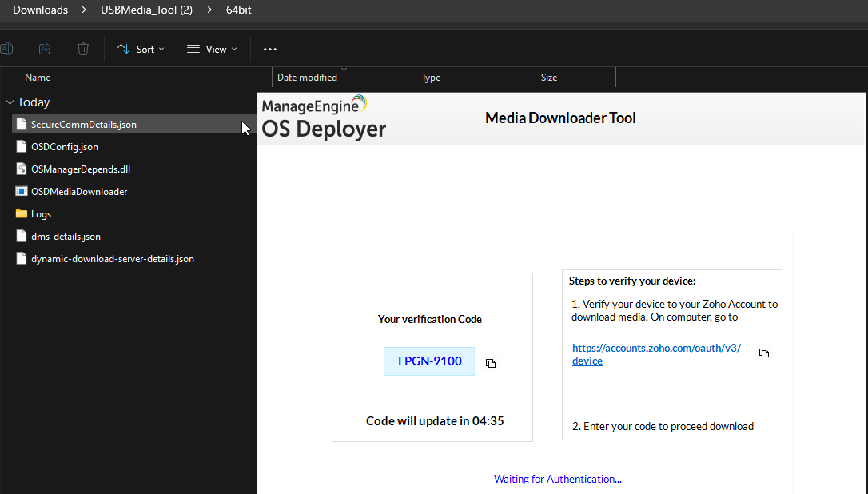This screenshot has width=868, height=494.
Task: Open the Sort dropdown menu
Action: coord(141,49)
